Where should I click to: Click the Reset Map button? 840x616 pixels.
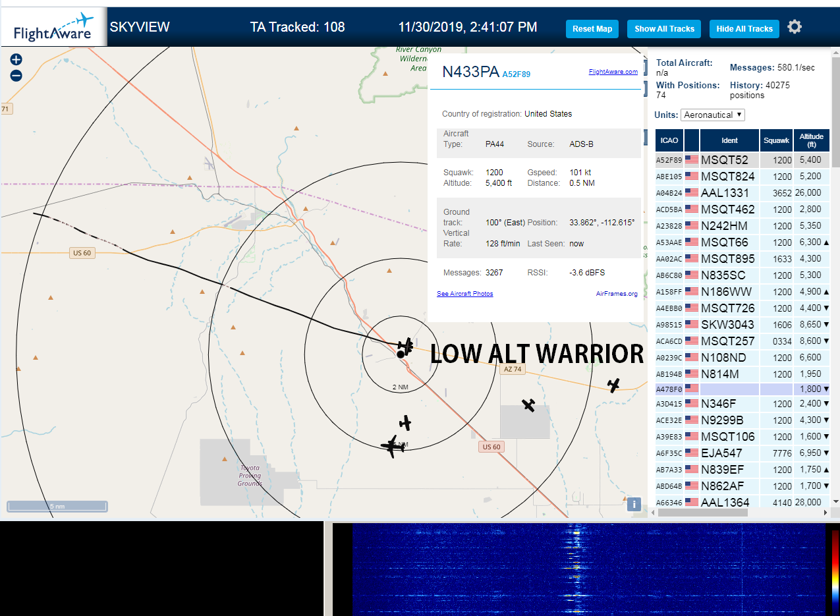pos(592,29)
